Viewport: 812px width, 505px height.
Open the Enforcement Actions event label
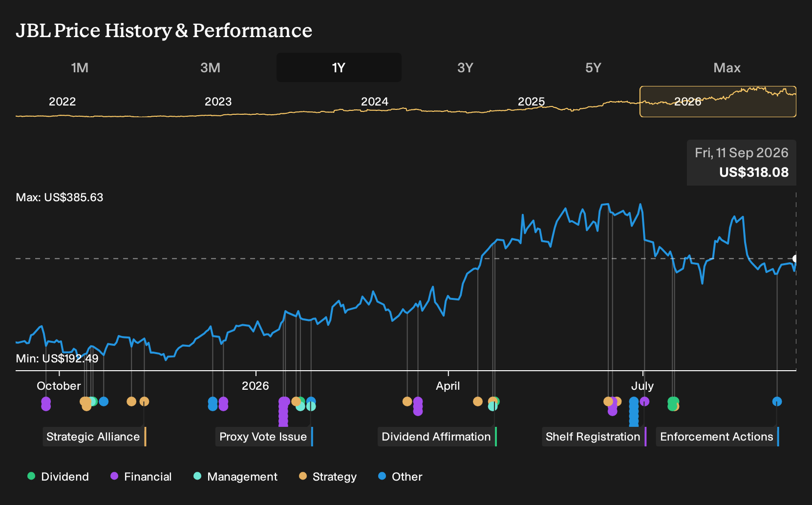coord(718,437)
